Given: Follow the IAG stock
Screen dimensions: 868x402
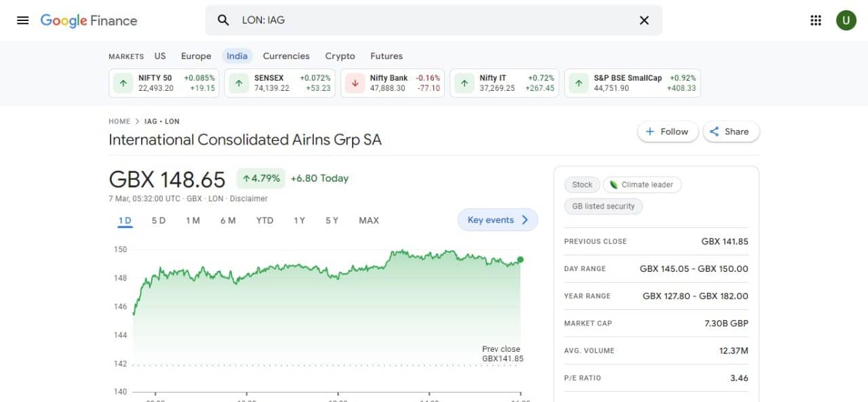Looking at the screenshot, I should pyautogui.click(x=667, y=132).
